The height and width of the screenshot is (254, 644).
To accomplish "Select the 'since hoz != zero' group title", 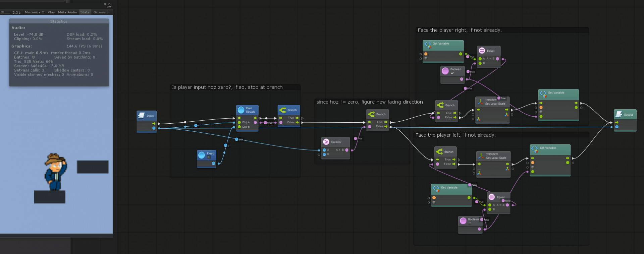I will tap(370, 102).
